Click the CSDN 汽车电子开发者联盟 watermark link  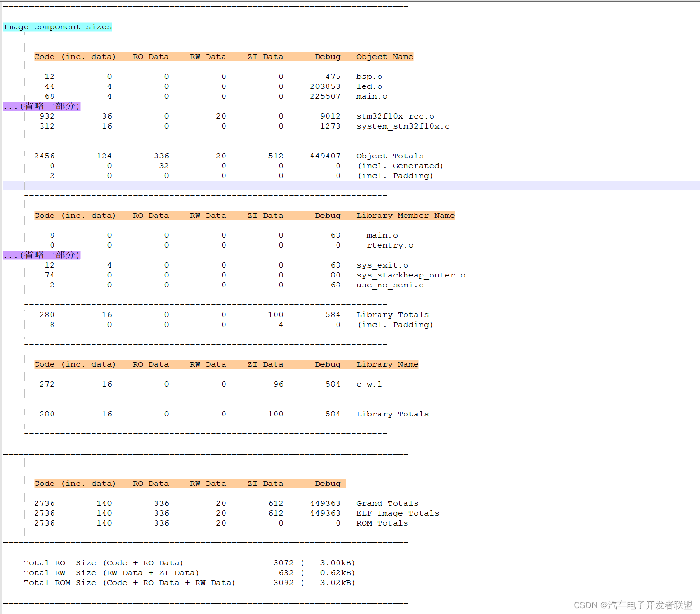click(x=633, y=605)
